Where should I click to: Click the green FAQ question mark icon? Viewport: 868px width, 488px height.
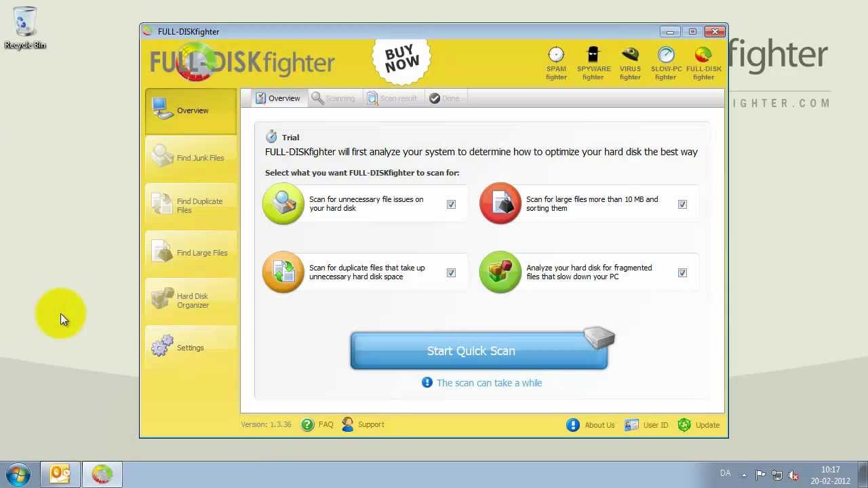tap(308, 424)
